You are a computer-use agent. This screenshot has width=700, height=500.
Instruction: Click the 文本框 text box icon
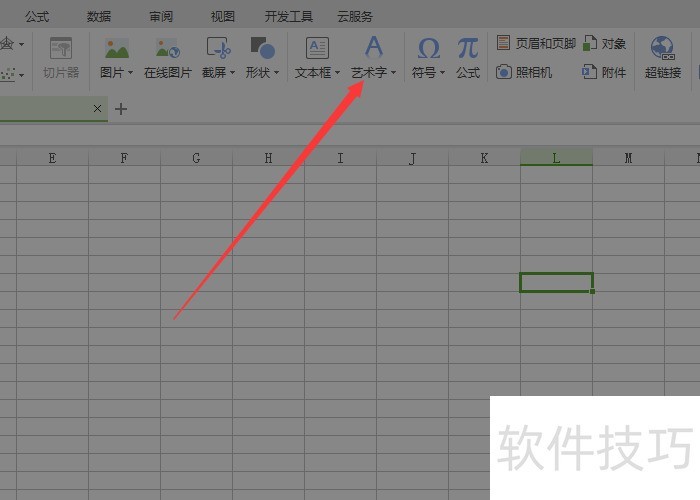pyautogui.click(x=317, y=48)
